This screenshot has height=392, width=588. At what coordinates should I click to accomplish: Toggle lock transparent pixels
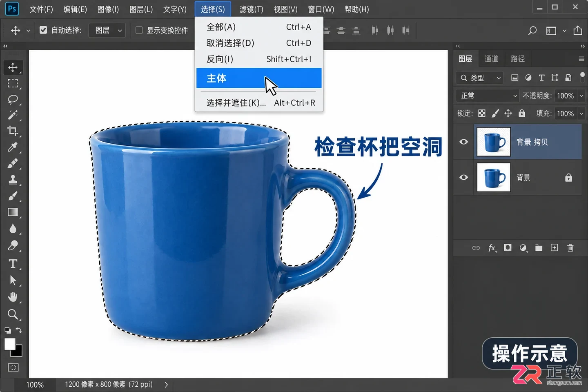[482, 114]
